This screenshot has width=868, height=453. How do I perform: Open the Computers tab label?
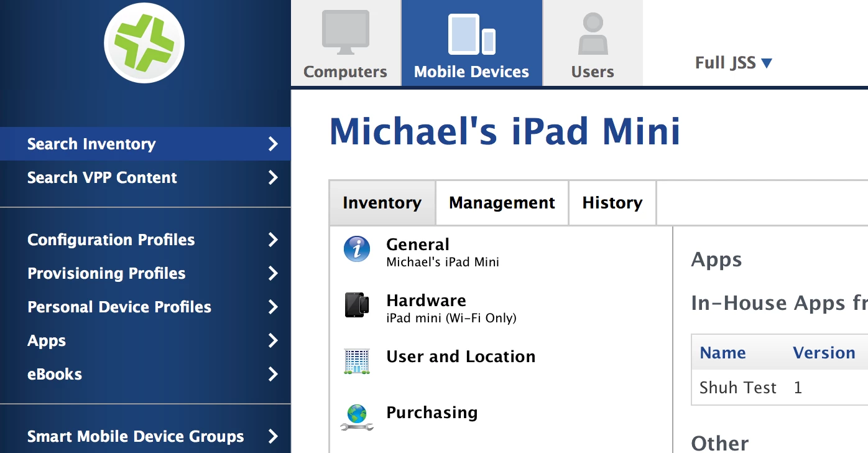coord(345,72)
